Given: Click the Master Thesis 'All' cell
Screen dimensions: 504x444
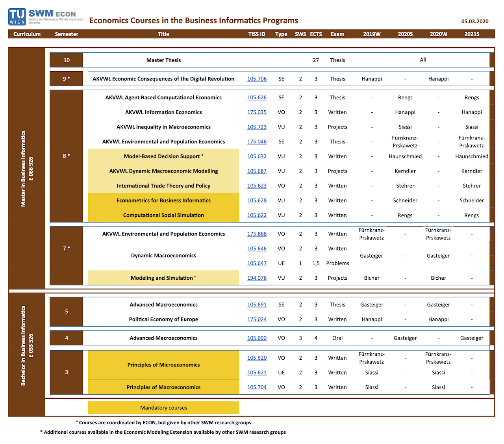Looking at the screenshot, I should 423,60.
